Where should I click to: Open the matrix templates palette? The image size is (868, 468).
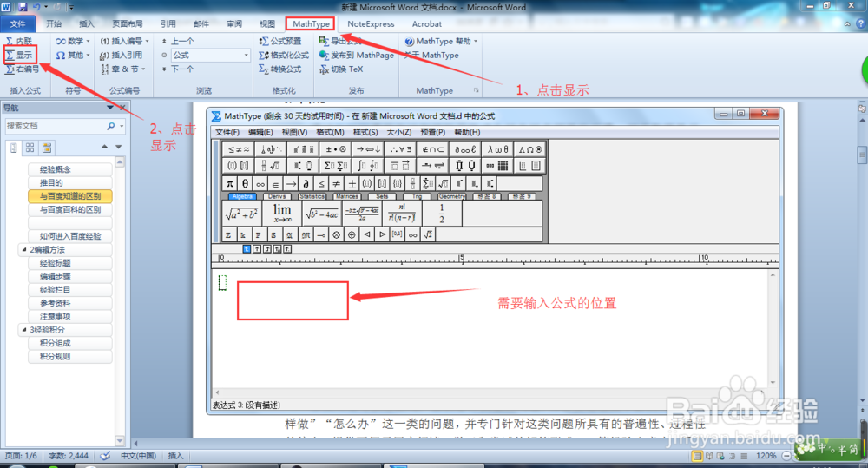click(497, 166)
